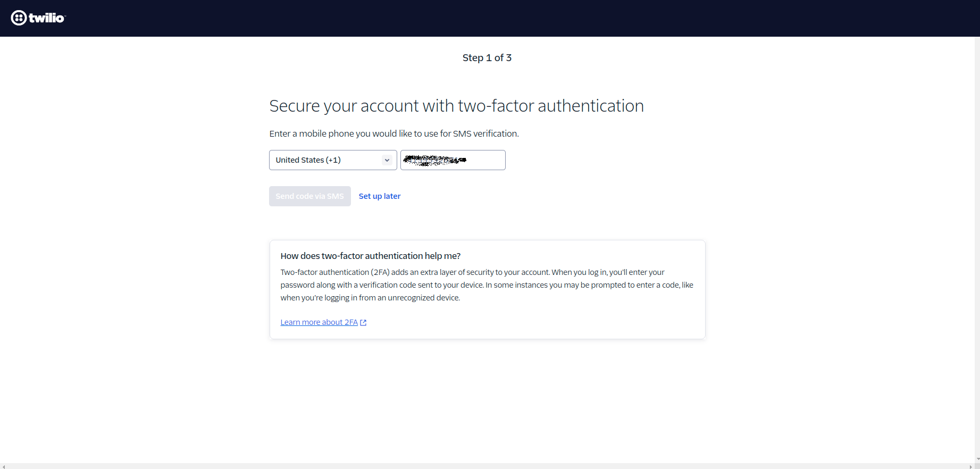Image resolution: width=980 pixels, height=469 pixels.
Task: Click the chevron arrow on country selector
Action: [x=387, y=160]
